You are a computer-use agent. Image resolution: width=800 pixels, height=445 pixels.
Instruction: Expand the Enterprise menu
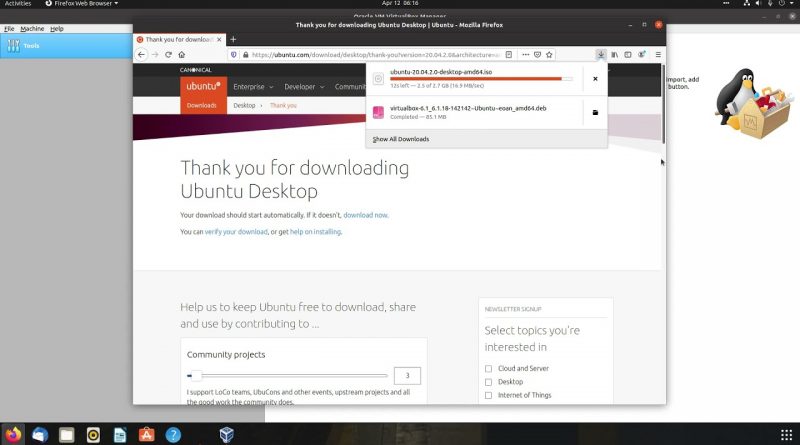(x=253, y=87)
